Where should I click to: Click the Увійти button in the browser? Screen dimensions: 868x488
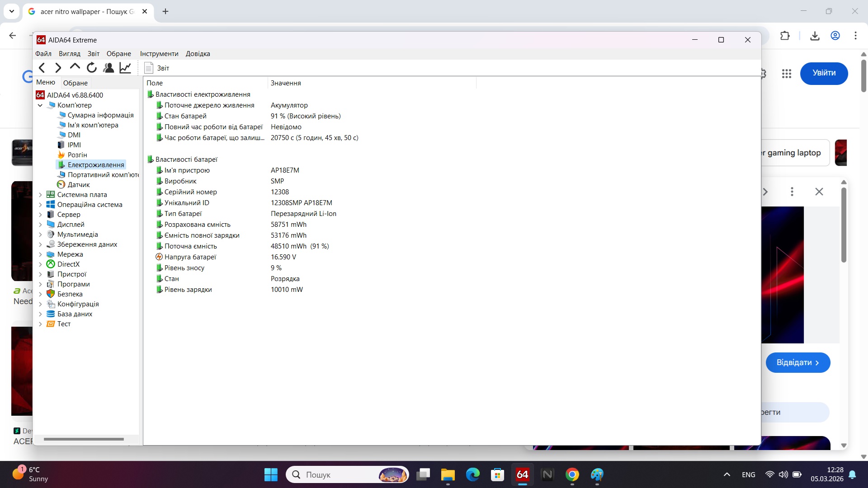point(824,73)
